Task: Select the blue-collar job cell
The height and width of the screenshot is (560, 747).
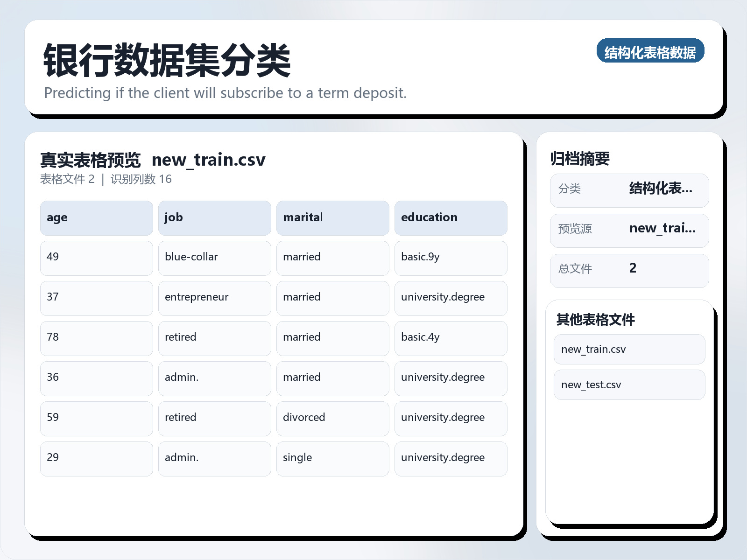Action: (x=214, y=257)
